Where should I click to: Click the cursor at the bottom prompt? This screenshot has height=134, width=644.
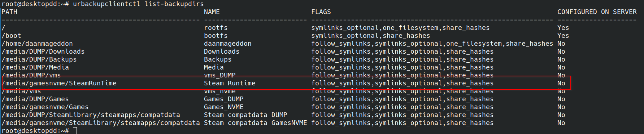(x=75, y=130)
